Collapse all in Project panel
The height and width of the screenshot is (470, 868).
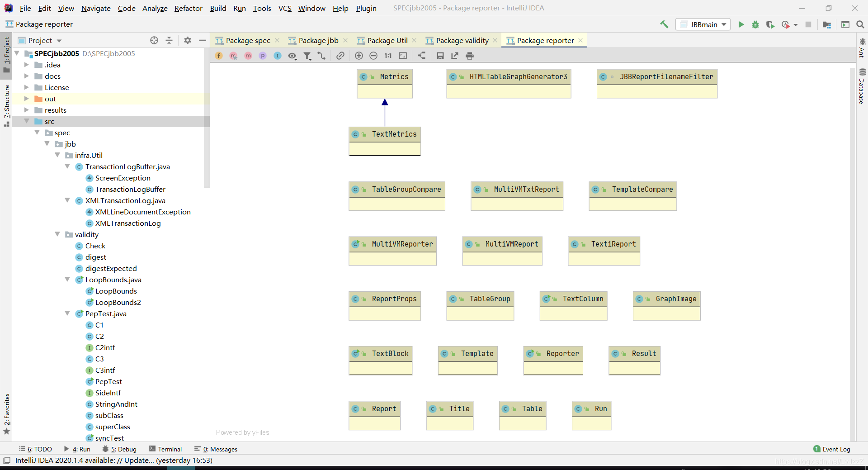pos(169,40)
